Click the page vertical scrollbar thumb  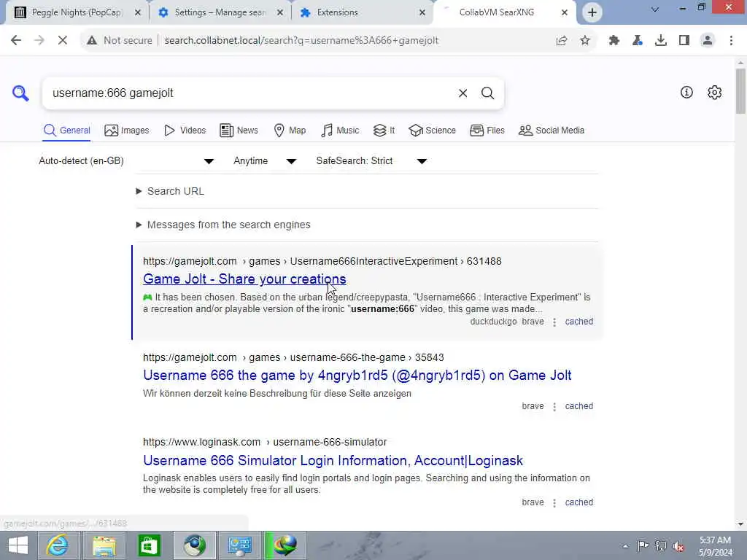[x=740, y=91]
